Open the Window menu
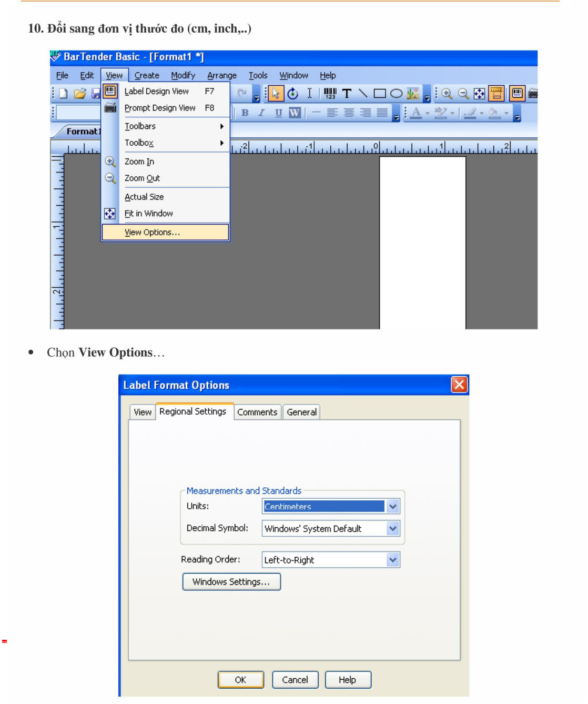Viewport: 588px width, 704px height. [293, 75]
